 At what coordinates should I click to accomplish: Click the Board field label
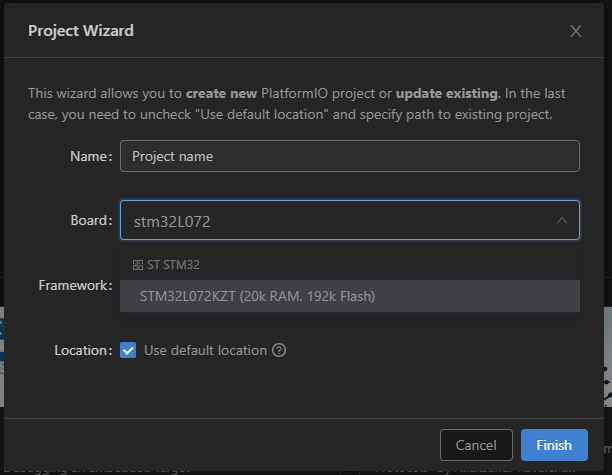pyautogui.click(x=90, y=221)
